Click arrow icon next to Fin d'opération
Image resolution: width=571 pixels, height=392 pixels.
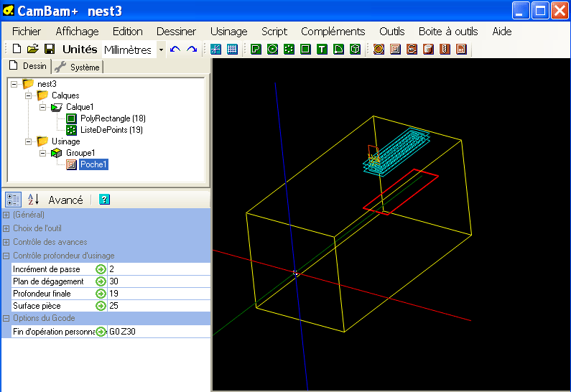click(101, 332)
